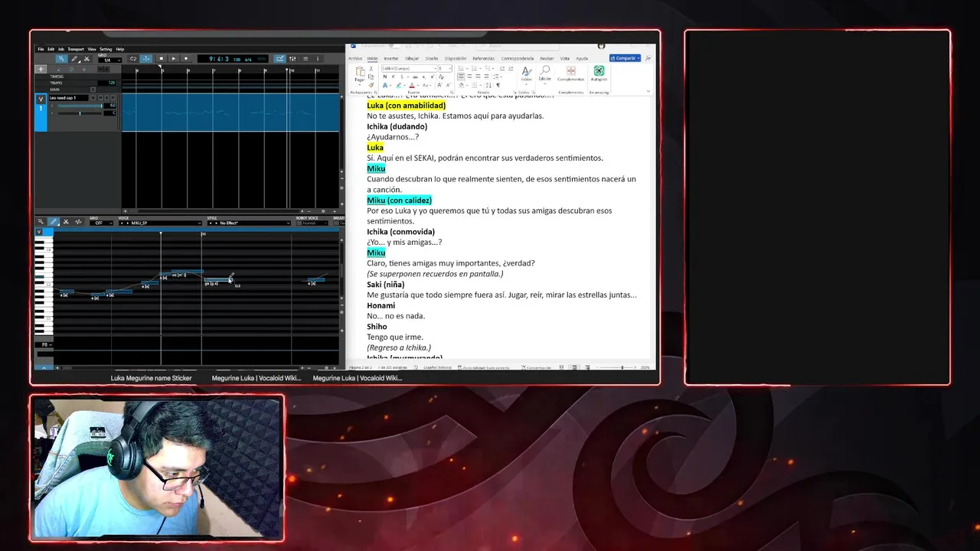The image size is (980, 551).
Task: Click the Compartir button in Word
Action: [625, 58]
